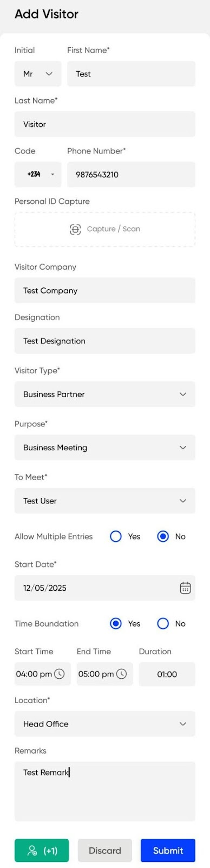This screenshot has width=210, height=868.
Task: Click the clock icon in Start Time
Action: (60, 674)
